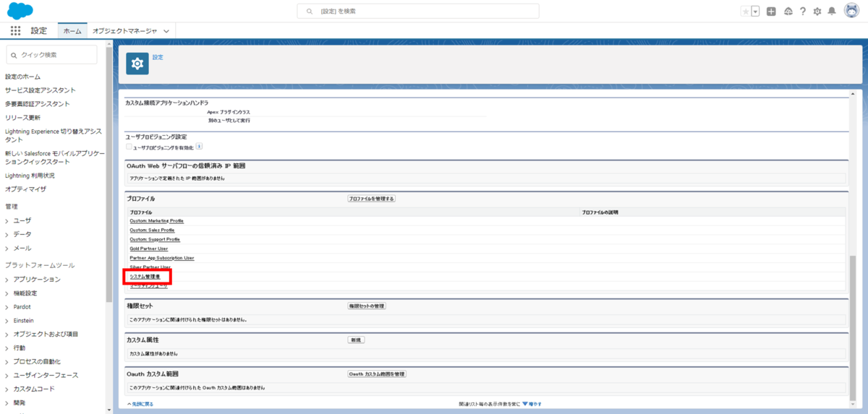Screen dimensions: 868x414
Task: Open Custom: Marketing Profile link
Action: pos(156,220)
